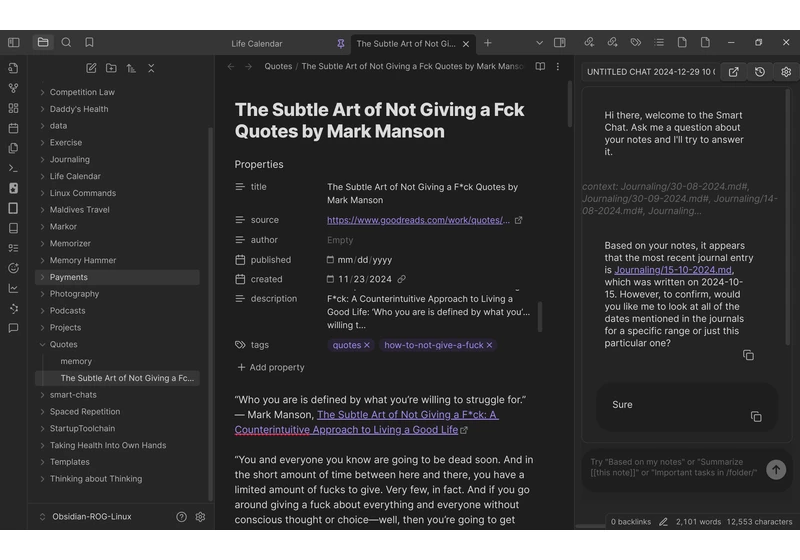Copy the assistant's journal entry response
This screenshot has width=800, height=560.
point(748,355)
